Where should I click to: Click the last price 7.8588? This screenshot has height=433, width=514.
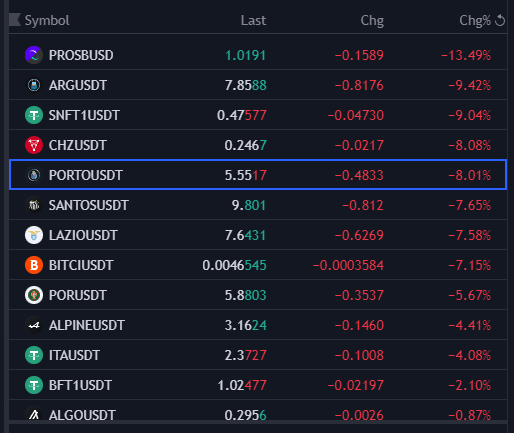click(x=245, y=85)
